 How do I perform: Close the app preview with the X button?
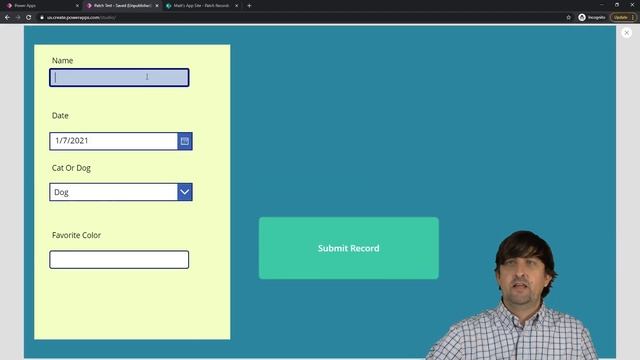(x=627, y=33)
